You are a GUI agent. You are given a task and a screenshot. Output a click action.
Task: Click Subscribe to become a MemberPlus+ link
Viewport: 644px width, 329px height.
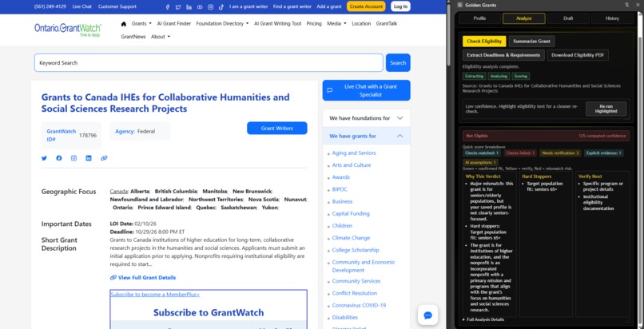tap(155, 294)
